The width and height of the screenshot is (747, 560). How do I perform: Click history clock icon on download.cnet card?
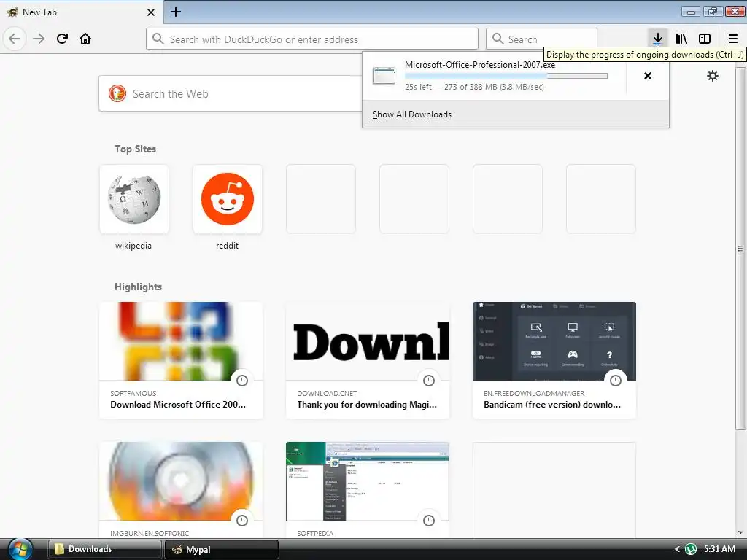(x=429, y=381)
